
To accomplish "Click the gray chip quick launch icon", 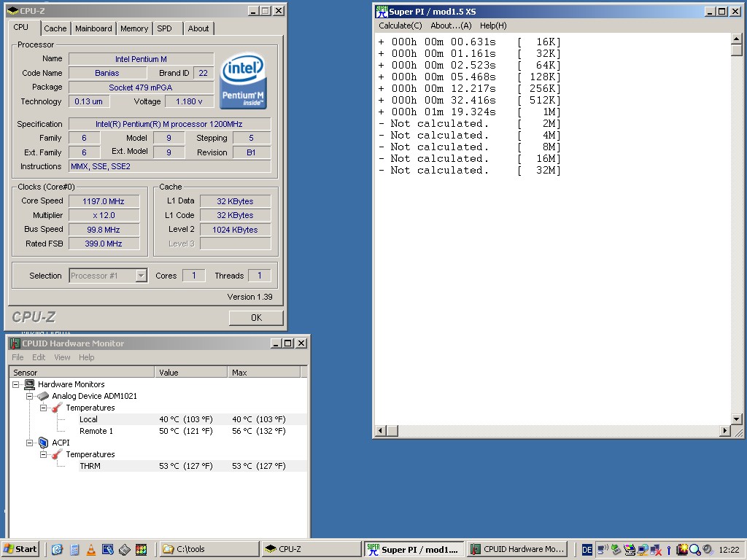I will 124,550.
